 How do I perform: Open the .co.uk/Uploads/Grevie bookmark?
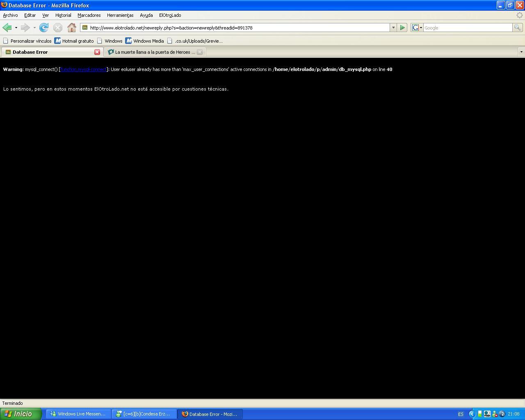tap(195, 41)
